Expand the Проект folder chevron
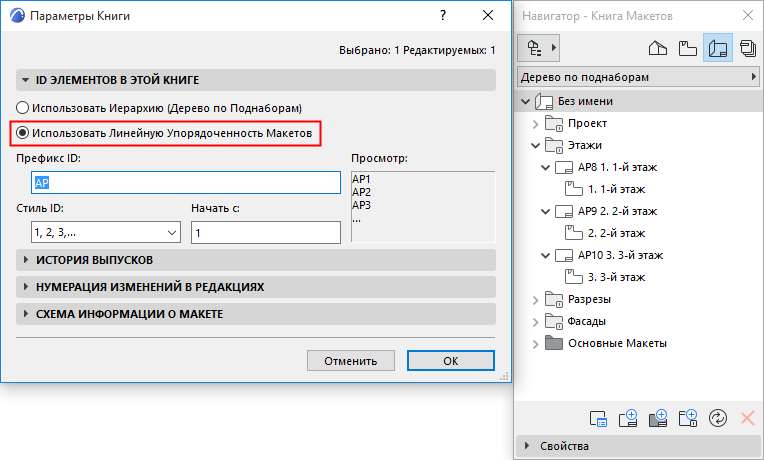 535,124
